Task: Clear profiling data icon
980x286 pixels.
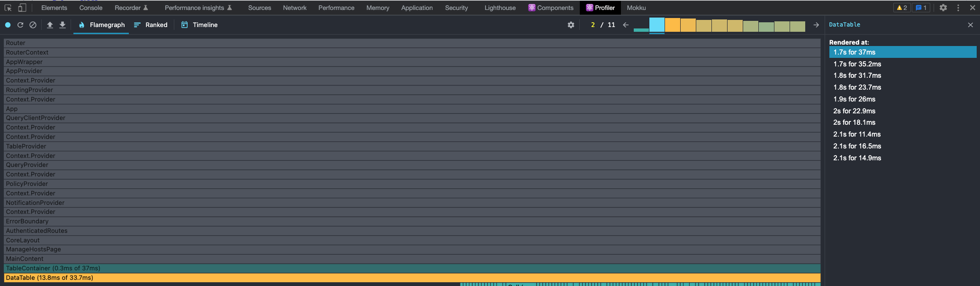Action: (33, 25)
